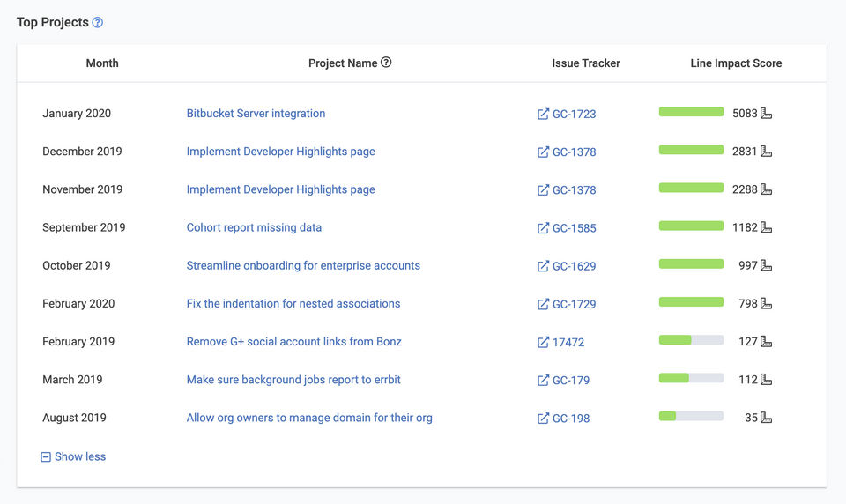Open issue tracker link GC-198
The height and width of the screenshot is (504, 846).
(564, 419)
